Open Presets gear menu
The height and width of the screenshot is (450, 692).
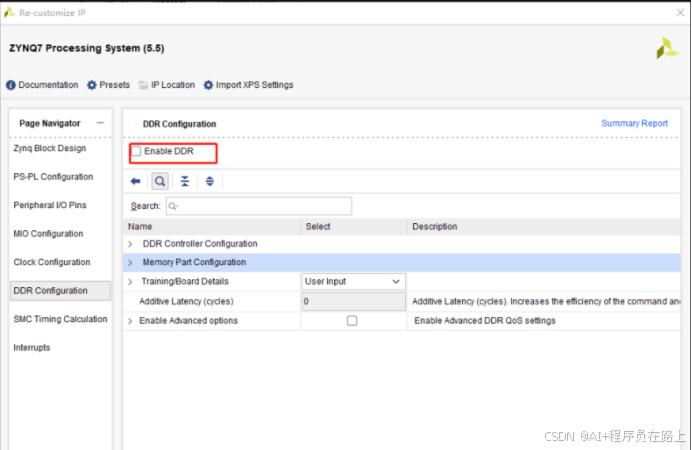[x=91, y=85]
